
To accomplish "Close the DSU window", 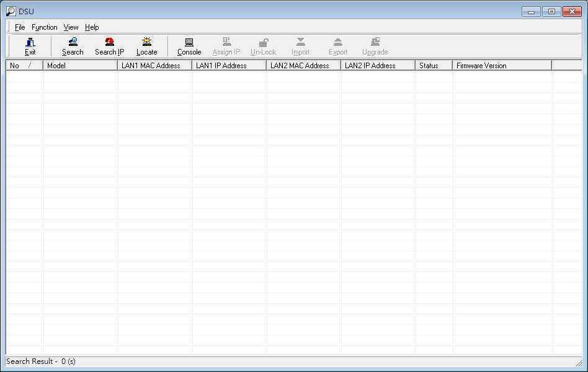I will tap(572, 12).
